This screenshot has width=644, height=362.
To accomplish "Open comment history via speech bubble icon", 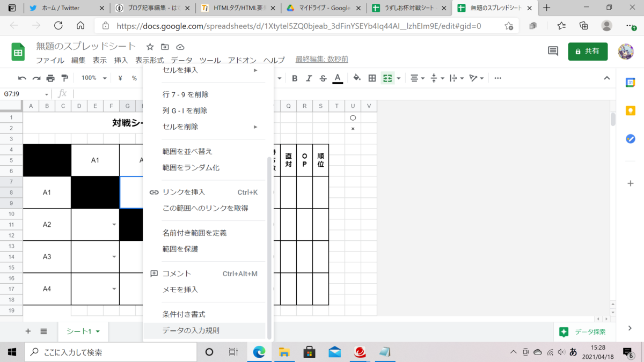I will tap(552, 50).
